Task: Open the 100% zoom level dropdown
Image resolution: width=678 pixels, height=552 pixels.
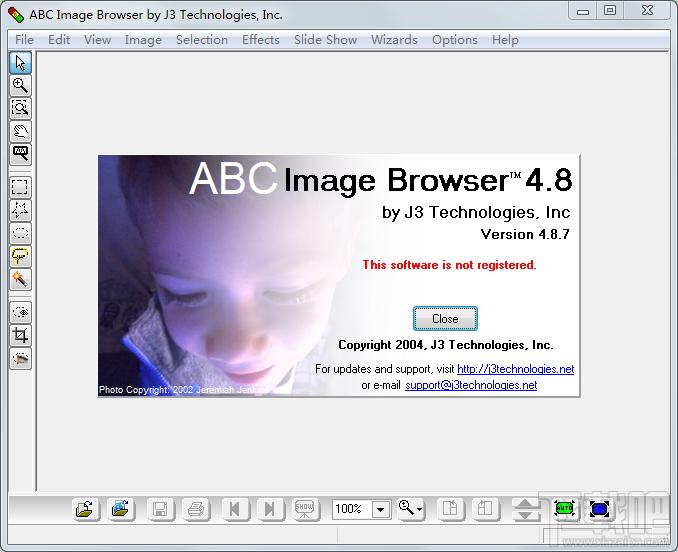Action: click(x=381, y=509)
